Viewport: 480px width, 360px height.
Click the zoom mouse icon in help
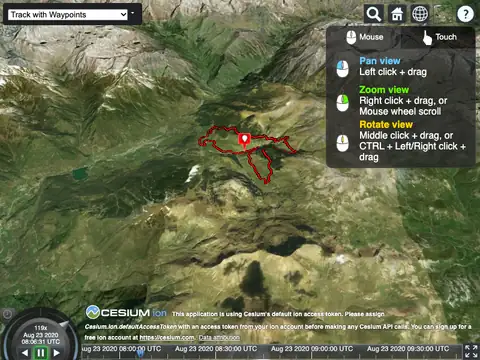343,103
